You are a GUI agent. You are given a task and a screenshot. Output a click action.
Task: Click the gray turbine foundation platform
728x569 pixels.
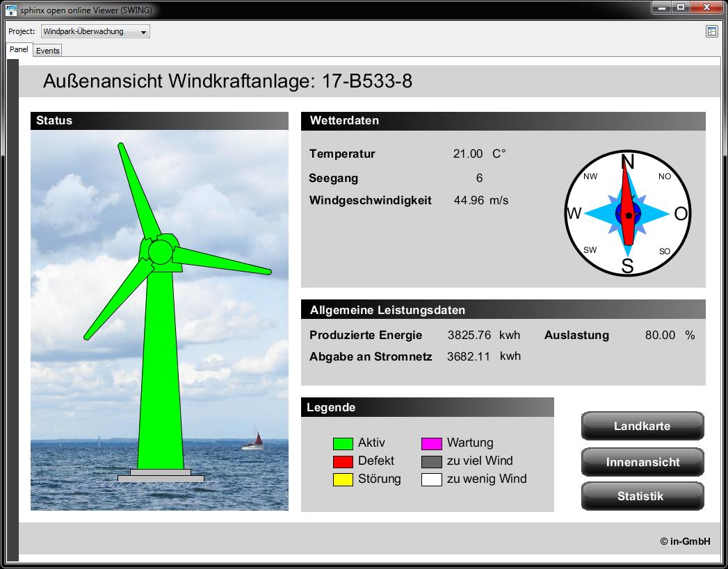[x=161, y=477]
